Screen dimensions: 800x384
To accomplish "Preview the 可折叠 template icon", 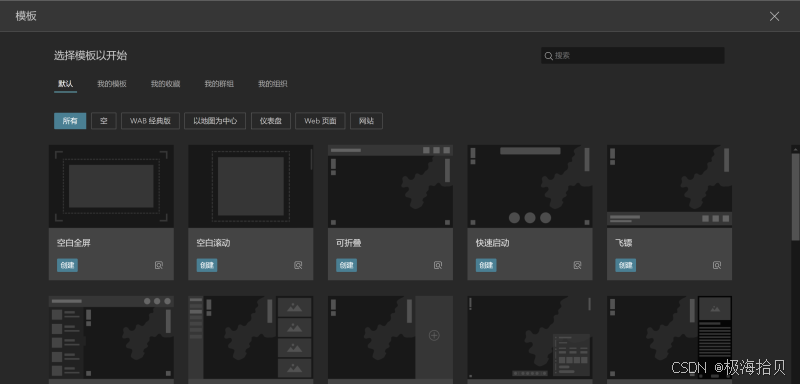I will (x=438, y=265).
